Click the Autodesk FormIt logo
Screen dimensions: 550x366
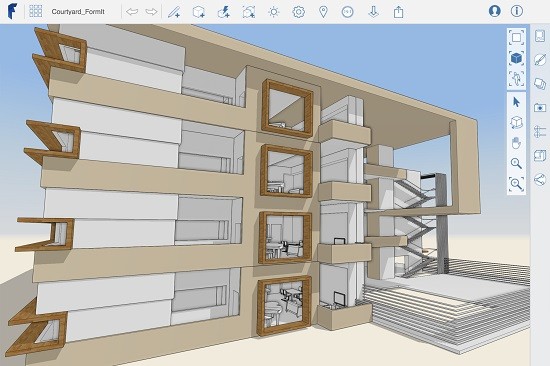(12, 12)
